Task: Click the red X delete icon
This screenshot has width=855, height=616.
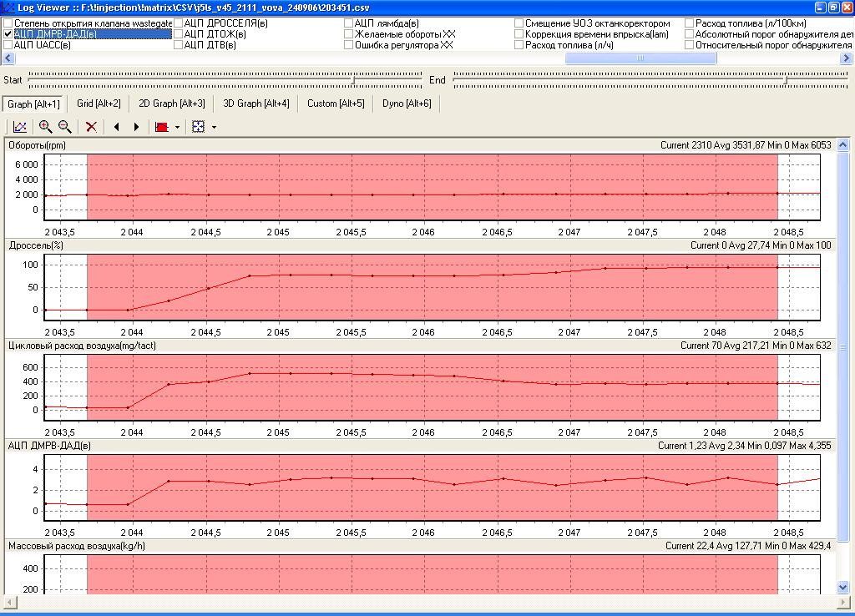Action: tap(91, 127)
